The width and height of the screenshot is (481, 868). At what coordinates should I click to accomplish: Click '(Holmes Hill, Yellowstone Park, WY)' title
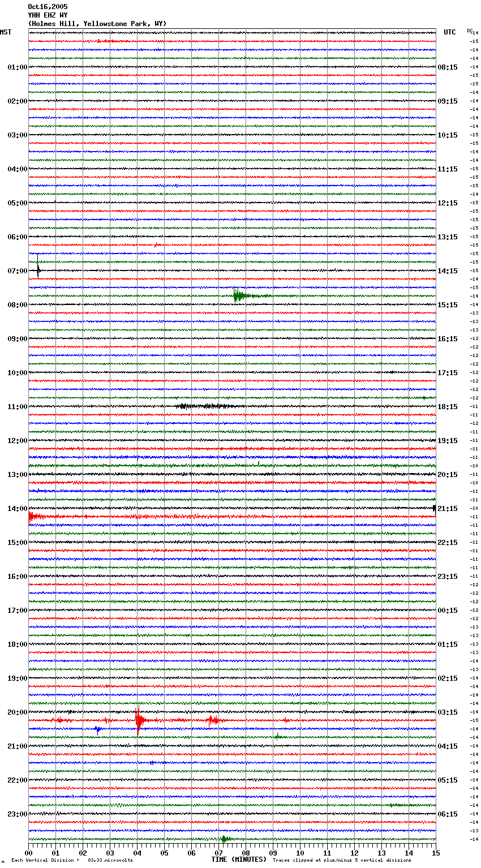tap(97, 24)
